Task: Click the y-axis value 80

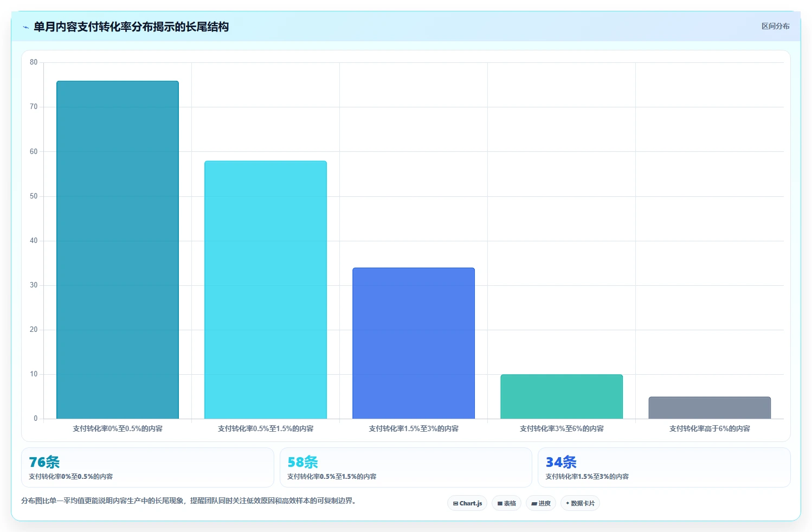Action: [34, 62]
